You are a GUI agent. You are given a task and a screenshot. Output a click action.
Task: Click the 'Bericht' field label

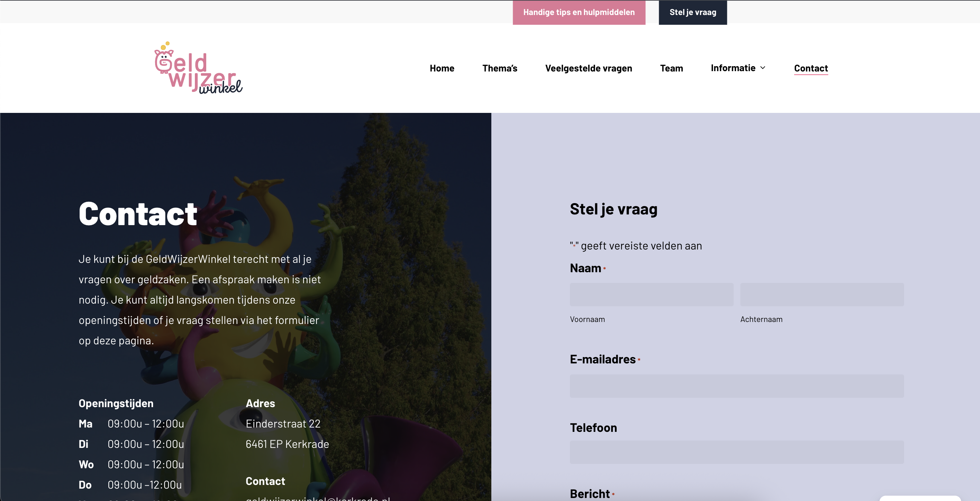pyautogui.click(x=590, y=493)
